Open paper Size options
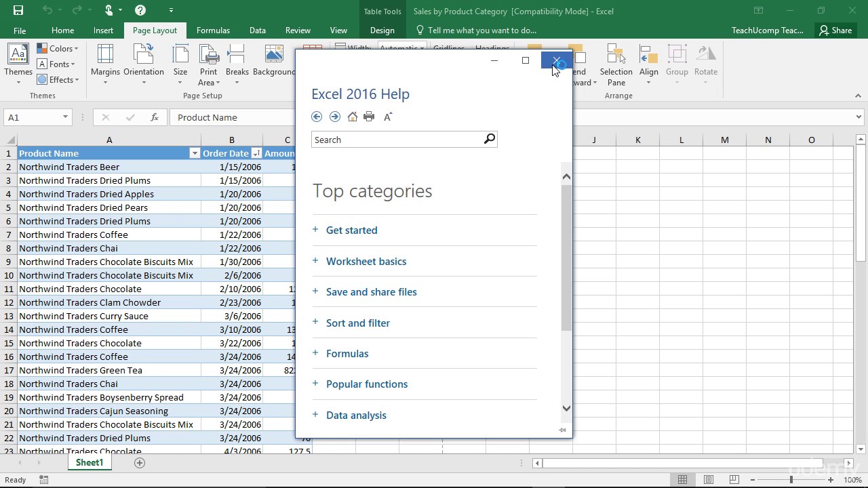Viewport: 868px width, 488px height. click(180, 65)
